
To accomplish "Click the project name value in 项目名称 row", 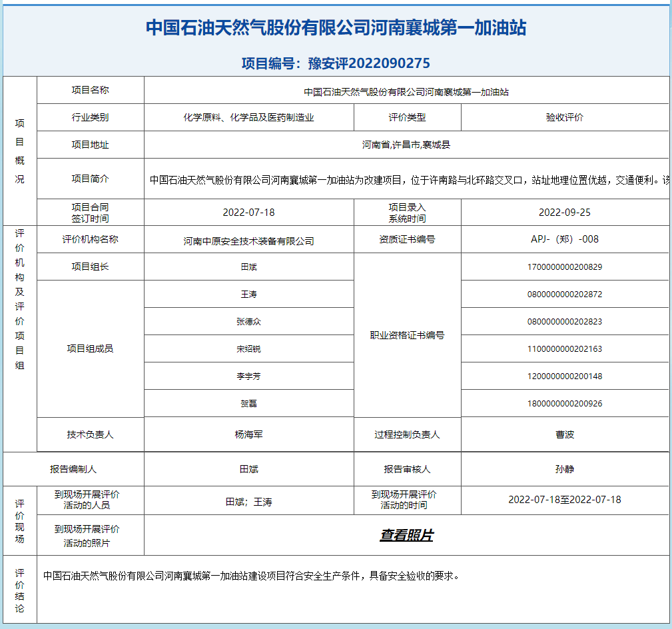I will (406, 92).
